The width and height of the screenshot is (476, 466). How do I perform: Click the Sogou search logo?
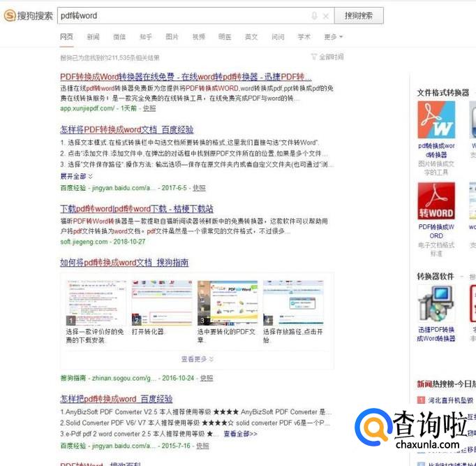(x=28, y=15)
